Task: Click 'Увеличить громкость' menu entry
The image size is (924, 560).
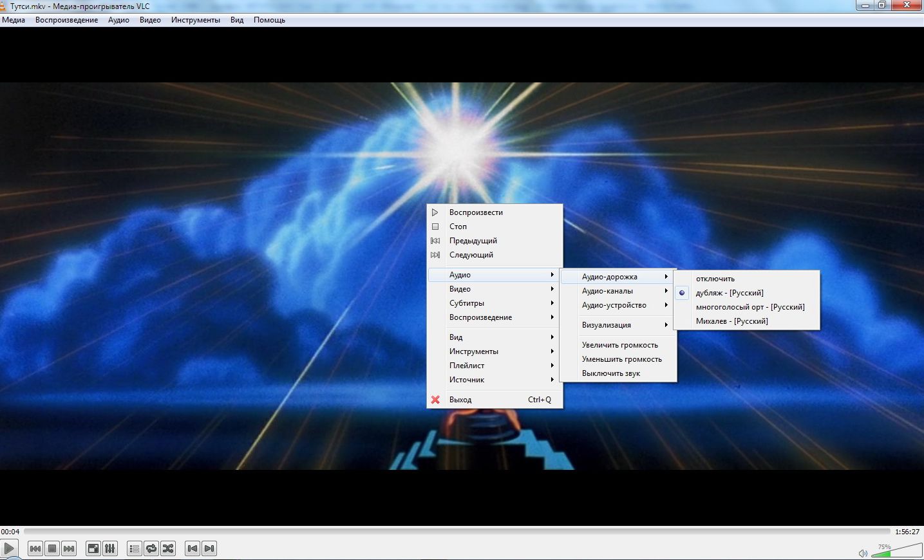Action: click(619, 345)
